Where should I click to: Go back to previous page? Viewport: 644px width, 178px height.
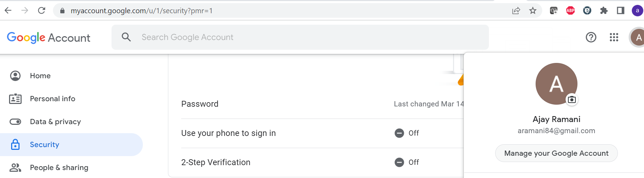click(8, 11)
